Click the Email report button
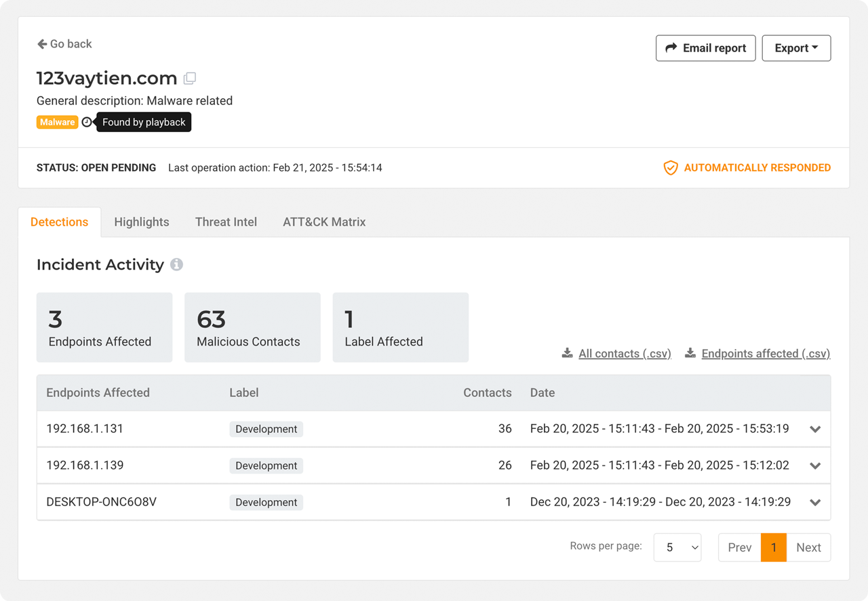Screen dimensions: 868x601 click(705, 48)
